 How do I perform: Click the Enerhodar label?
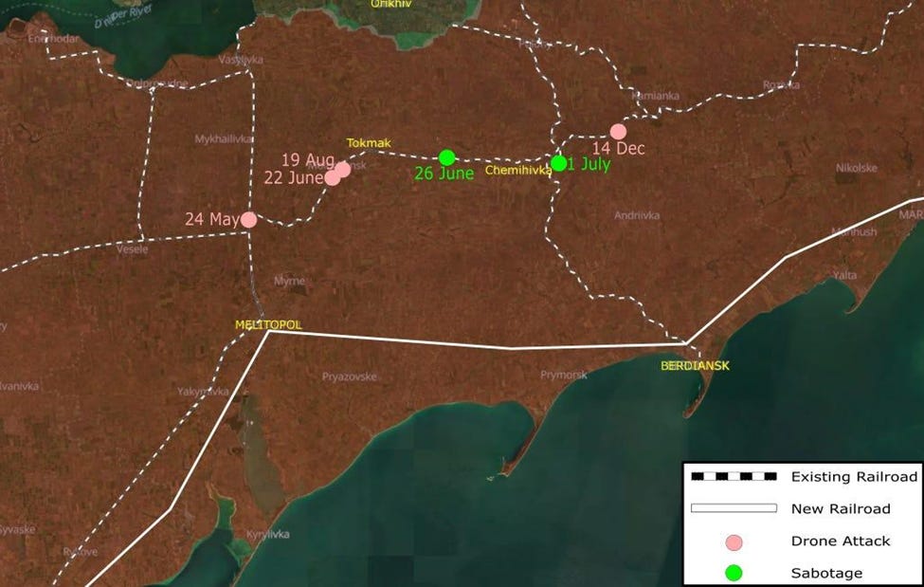tap(54, 38)
